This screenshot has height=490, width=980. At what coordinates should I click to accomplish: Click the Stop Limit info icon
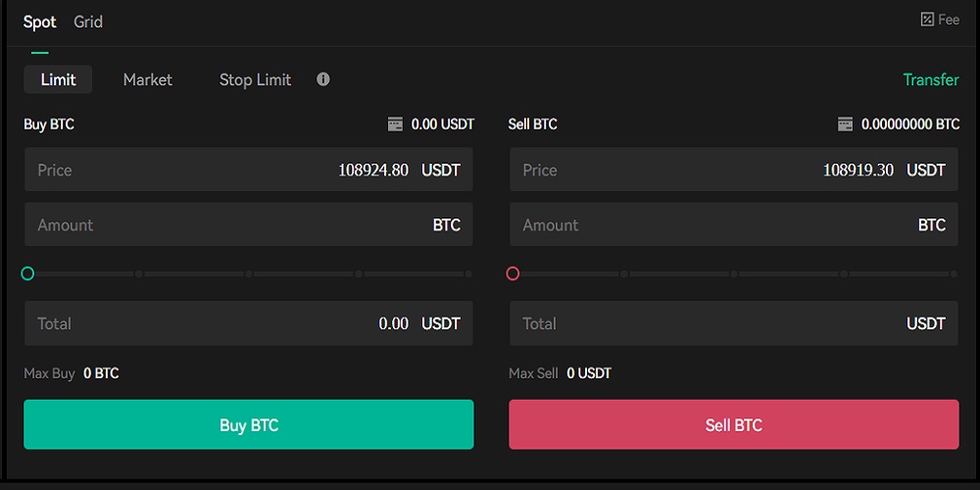click(323, 79)
